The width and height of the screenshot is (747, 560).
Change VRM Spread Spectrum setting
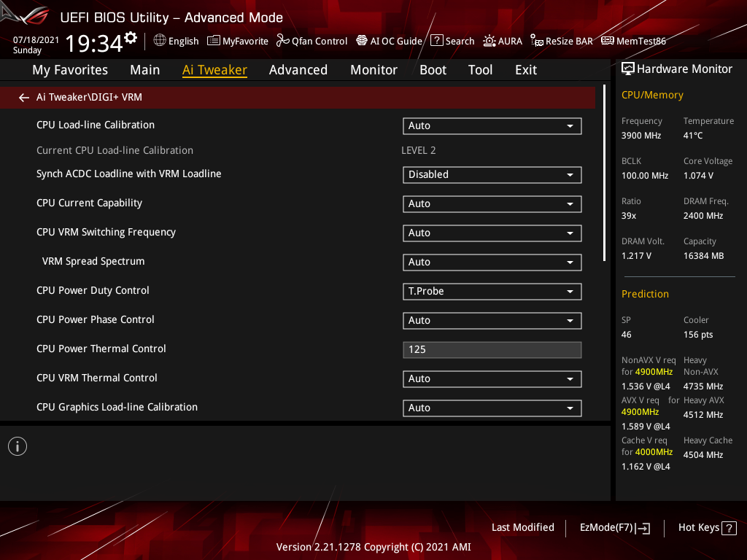click(x=492, y=262)
